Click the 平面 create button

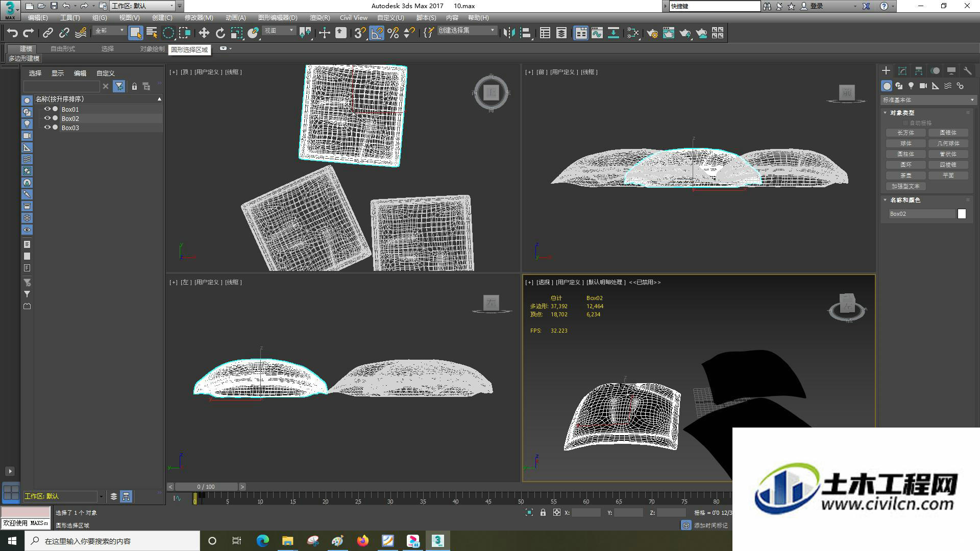(948, 176)
